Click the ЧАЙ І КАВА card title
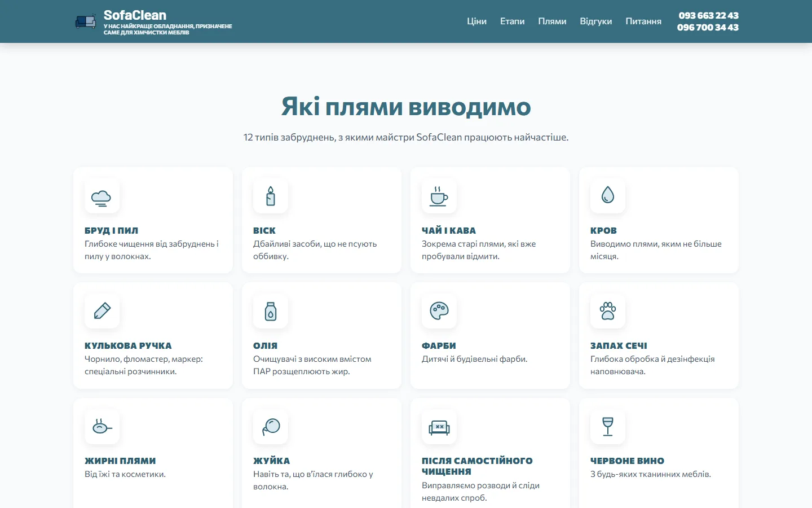The width and height of the screenshot is (812, 508). click(x=449, y=230)
